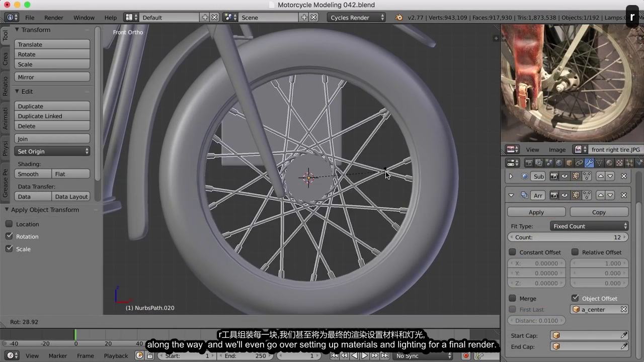Enable the Merge checkbox
644x362 pixels.
pos(512,298)
